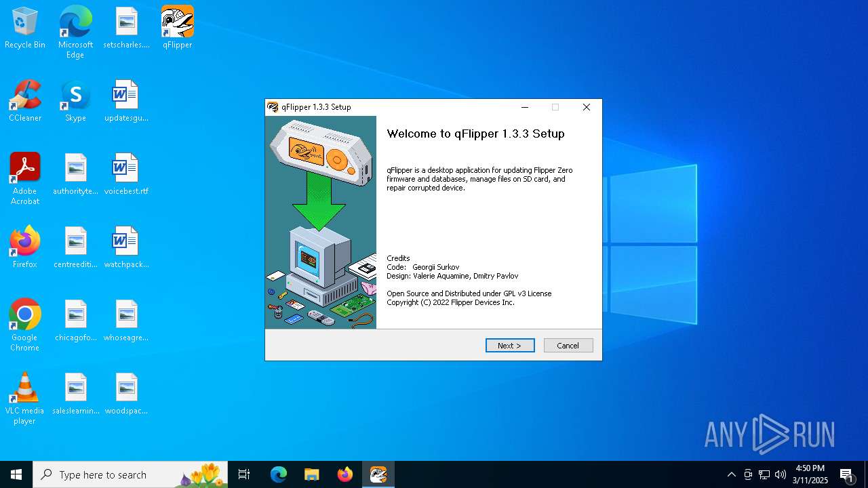Select the Skype desktop shortcut

click(x=75, y=101)
